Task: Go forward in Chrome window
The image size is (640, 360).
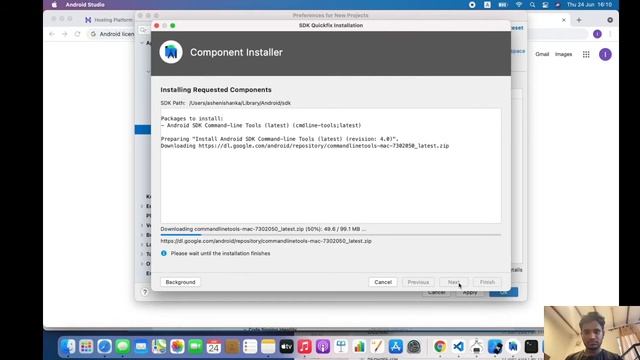Action: coord(64,34)
